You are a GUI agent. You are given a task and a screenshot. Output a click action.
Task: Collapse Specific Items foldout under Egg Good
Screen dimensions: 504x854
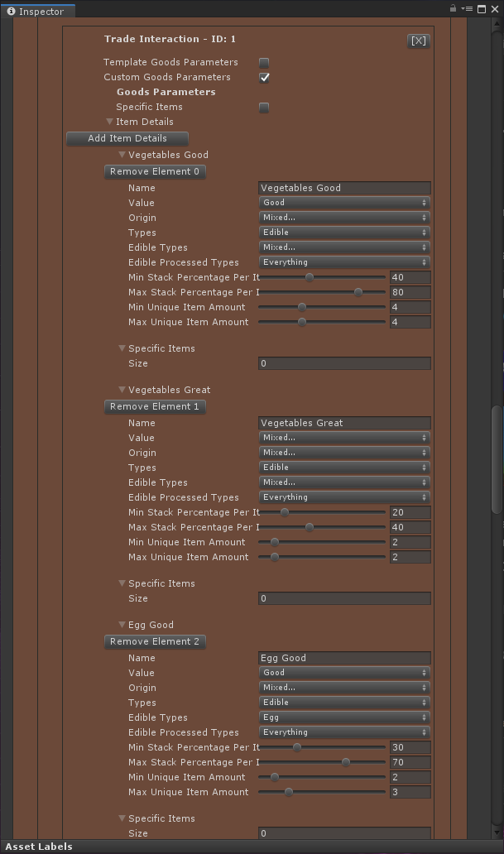tap(122, 818)
